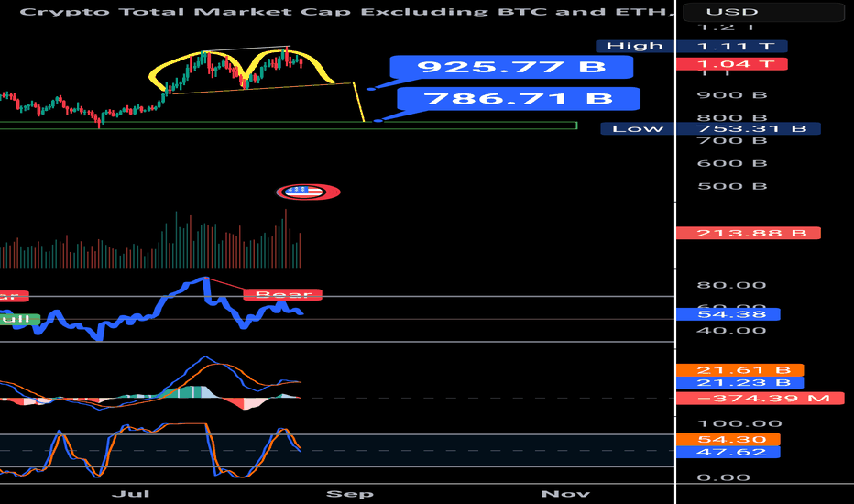This screenshot has width=854, height=504.
Task: Click the High 1.11 T price label
Action: click(691, 47)
